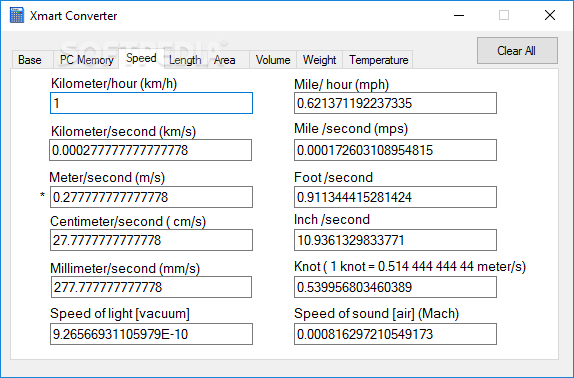Focus the Kilometer/hour (km/h) input field

pos(151,103)
